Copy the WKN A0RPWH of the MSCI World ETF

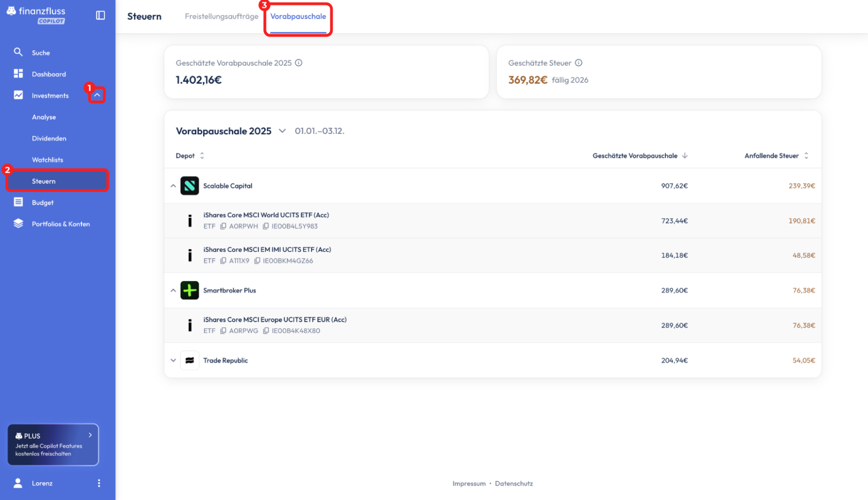tap(223, 226)
